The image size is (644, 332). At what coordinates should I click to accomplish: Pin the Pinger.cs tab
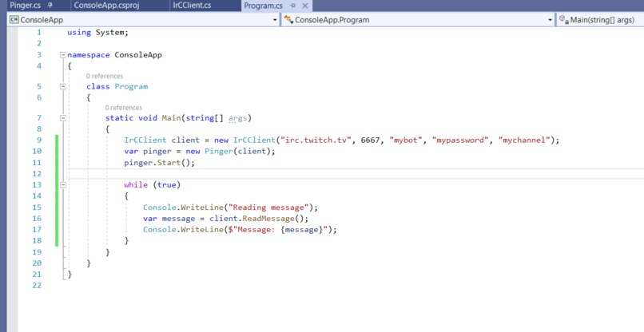click(x=50, y=6)
